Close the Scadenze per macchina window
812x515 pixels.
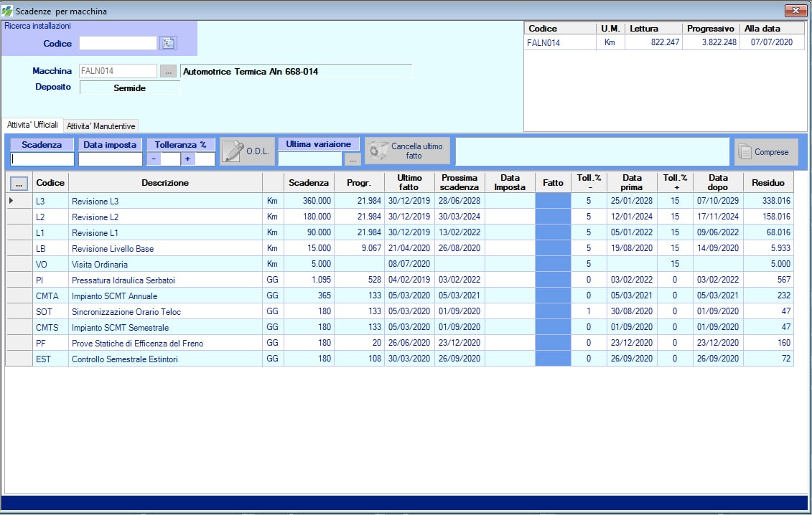click(795, 10)
